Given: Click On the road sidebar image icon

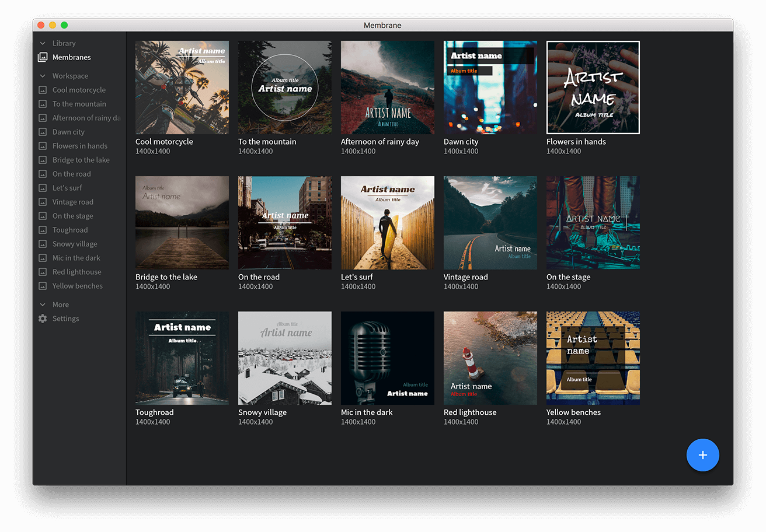Looking at the screenshot, I should coord(43,174).
